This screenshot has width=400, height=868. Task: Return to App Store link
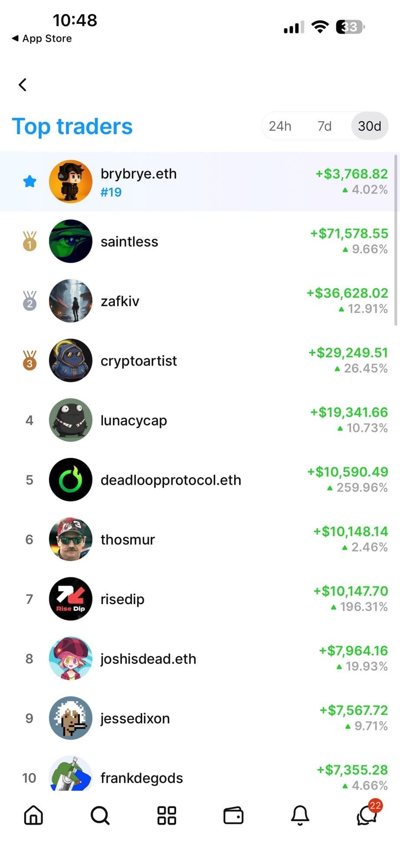[x=42, y=39]
